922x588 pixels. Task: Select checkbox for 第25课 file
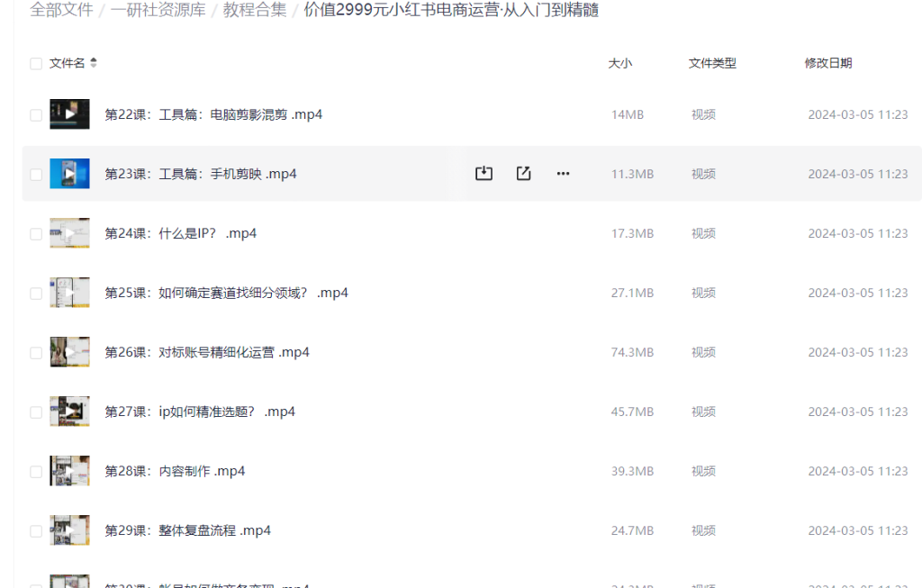pyautogui.click(x=36, y=294)
